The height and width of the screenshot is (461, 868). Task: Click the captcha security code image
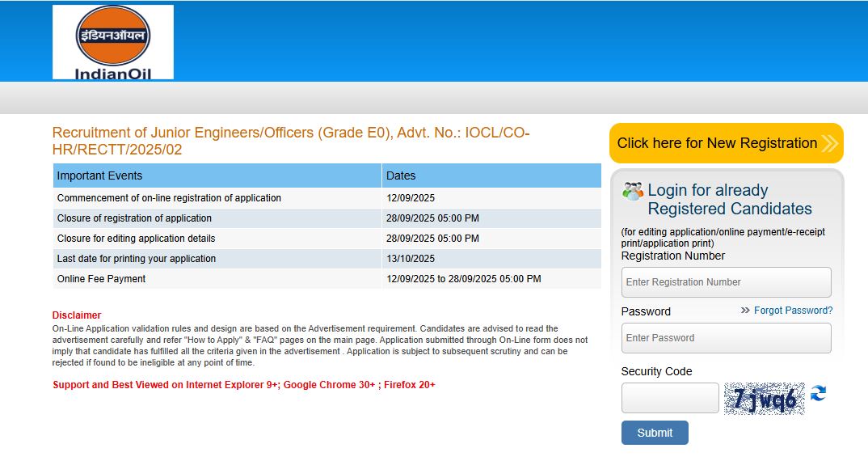[764, 399]
